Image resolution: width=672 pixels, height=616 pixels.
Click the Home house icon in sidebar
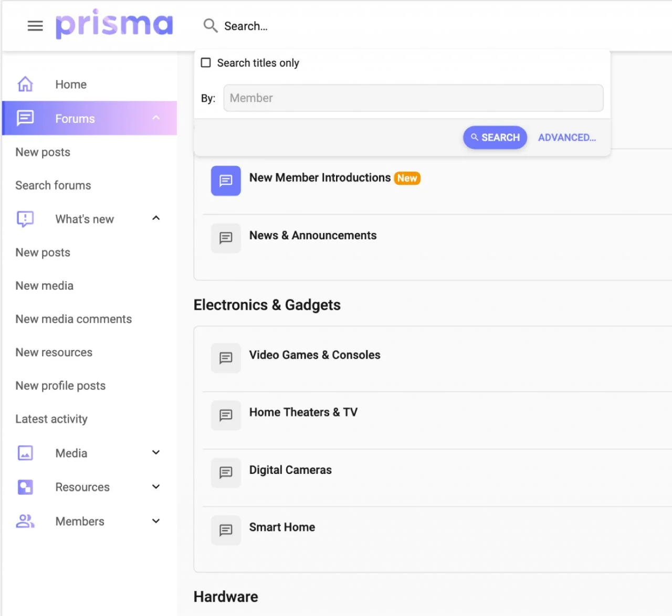pos(25,84)
